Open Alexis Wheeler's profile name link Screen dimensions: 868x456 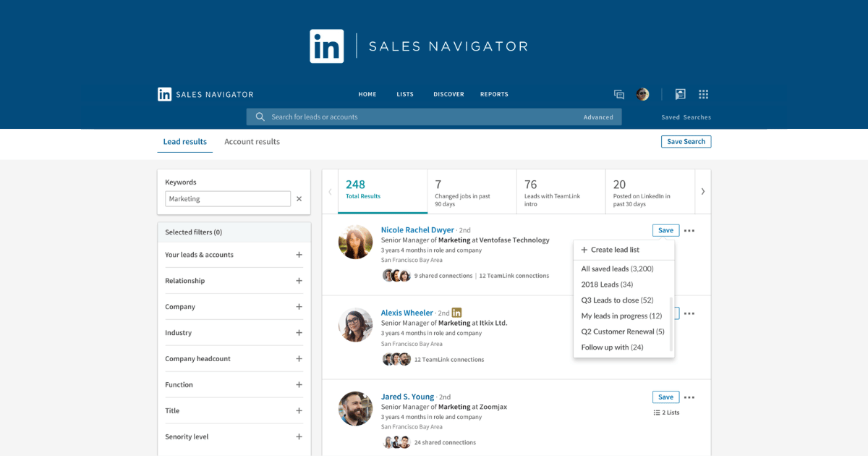click(407, 313)
